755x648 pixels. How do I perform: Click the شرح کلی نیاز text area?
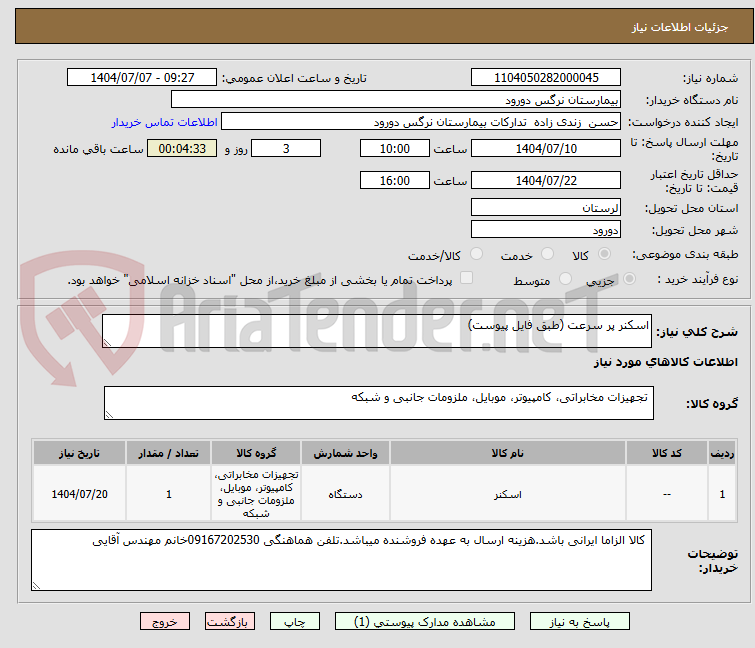(x=377, y=331)
